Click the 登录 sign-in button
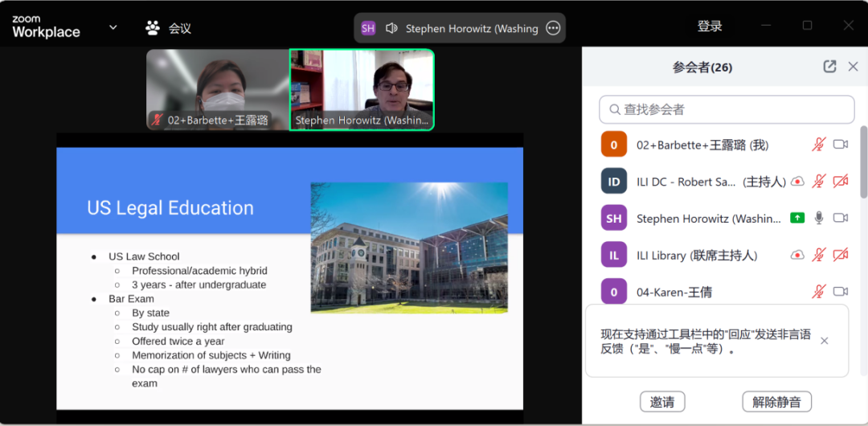 [x=710, y=26]
